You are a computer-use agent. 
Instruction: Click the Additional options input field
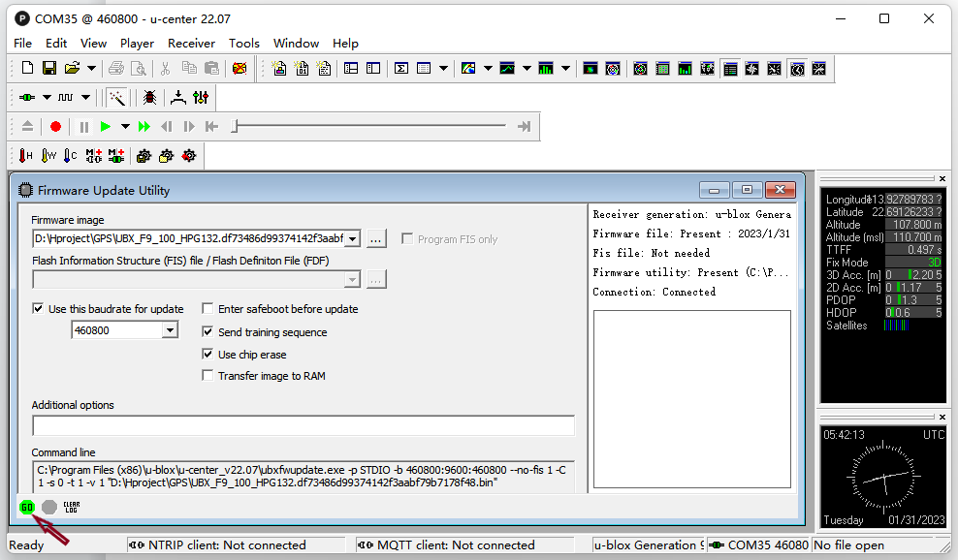pos(303,425)
